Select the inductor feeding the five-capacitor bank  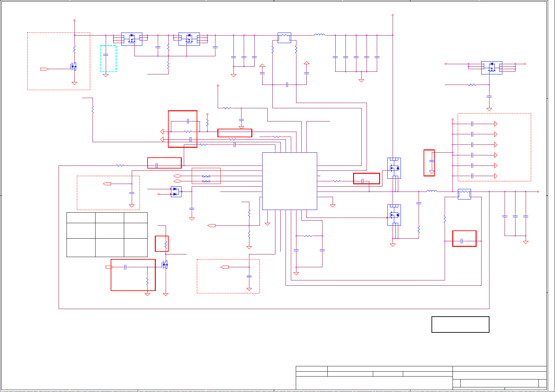click(x=319, y=35)
